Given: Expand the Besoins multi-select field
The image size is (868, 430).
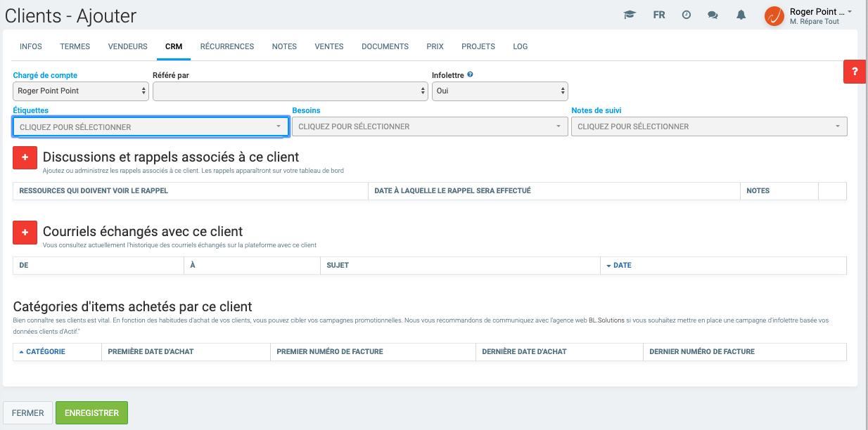Looking at the screenshot, I should point(429,126).
